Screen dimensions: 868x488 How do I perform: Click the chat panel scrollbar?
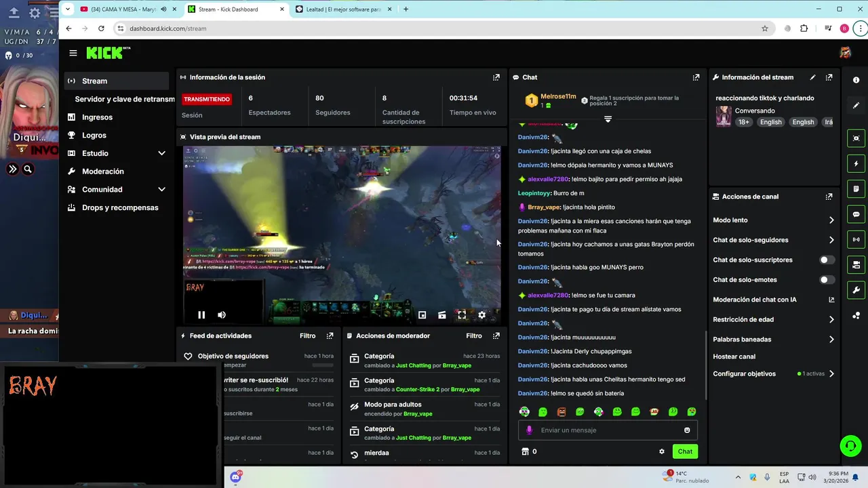[706, 365]
